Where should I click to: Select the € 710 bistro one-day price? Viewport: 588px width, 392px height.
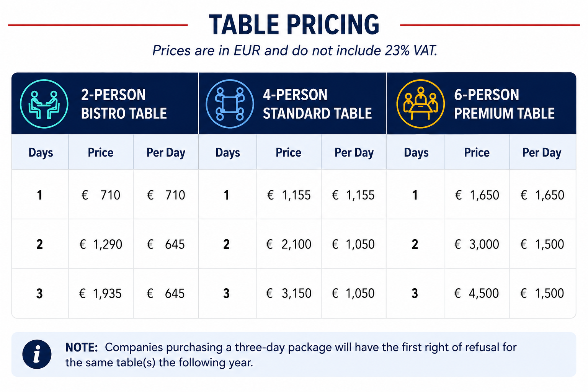[101, 195]
